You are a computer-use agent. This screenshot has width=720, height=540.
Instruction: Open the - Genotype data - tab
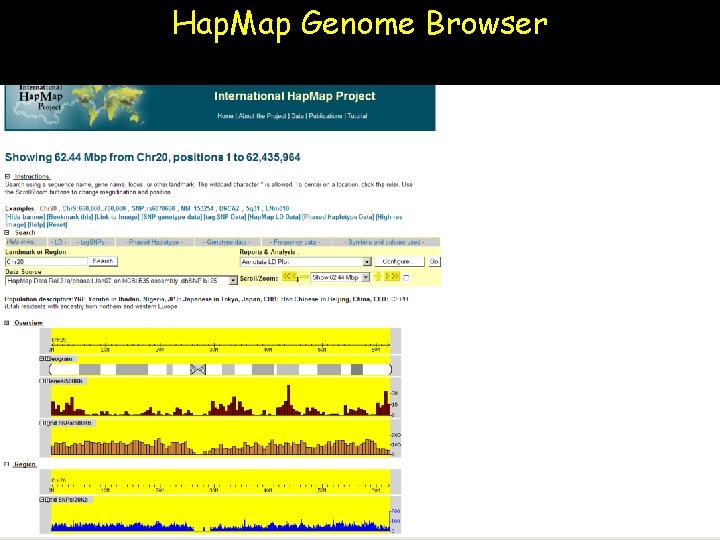(x=227, y=242)
